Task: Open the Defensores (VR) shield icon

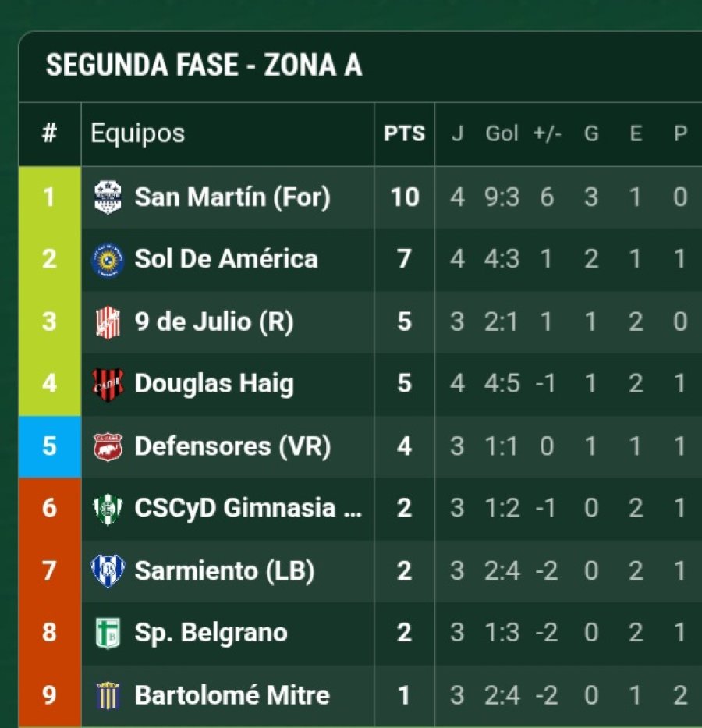Action: click(x=108, y=446)
